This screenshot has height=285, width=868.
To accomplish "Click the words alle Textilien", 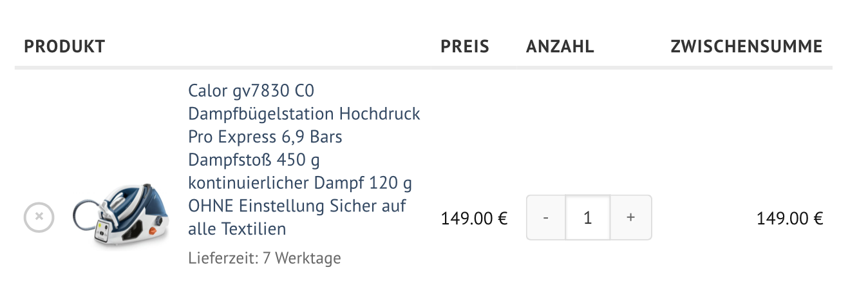I will tap(236, 229).
